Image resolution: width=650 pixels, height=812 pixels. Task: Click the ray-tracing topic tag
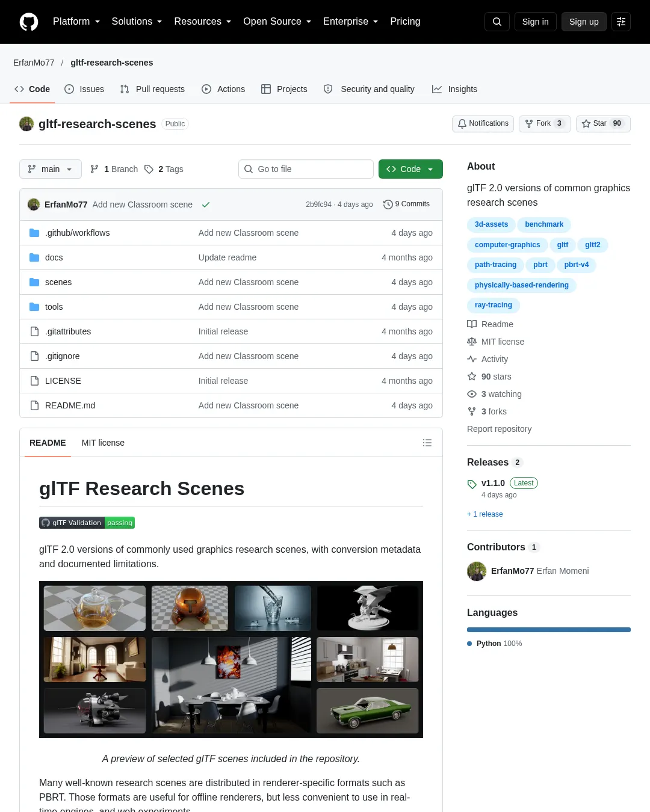(x=494, y=305)
